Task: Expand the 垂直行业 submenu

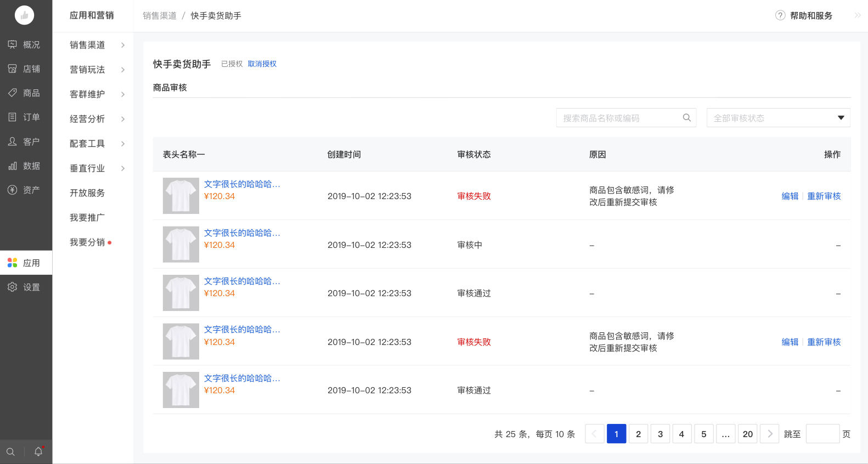Action: point(123,168)
